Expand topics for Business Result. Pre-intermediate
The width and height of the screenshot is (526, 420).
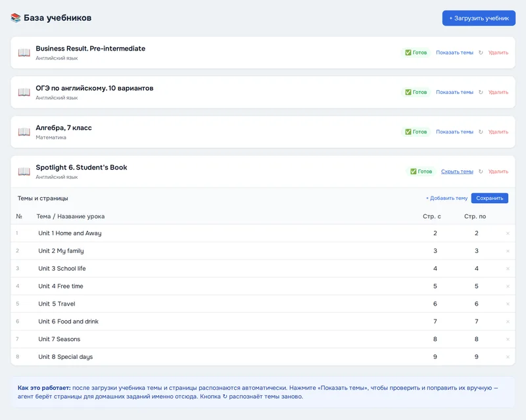(454, 53)
